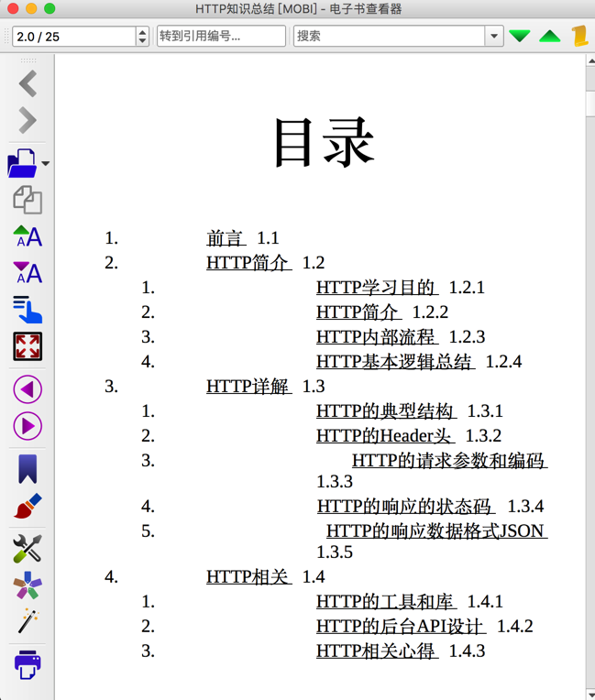Open the search history dropdown arrow

[x=494, y=36]
